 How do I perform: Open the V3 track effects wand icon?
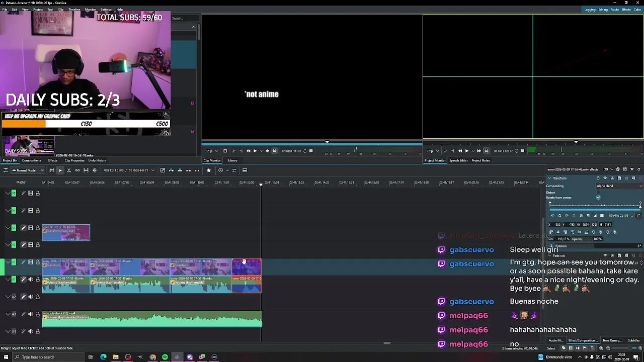[x=23, y=228]
